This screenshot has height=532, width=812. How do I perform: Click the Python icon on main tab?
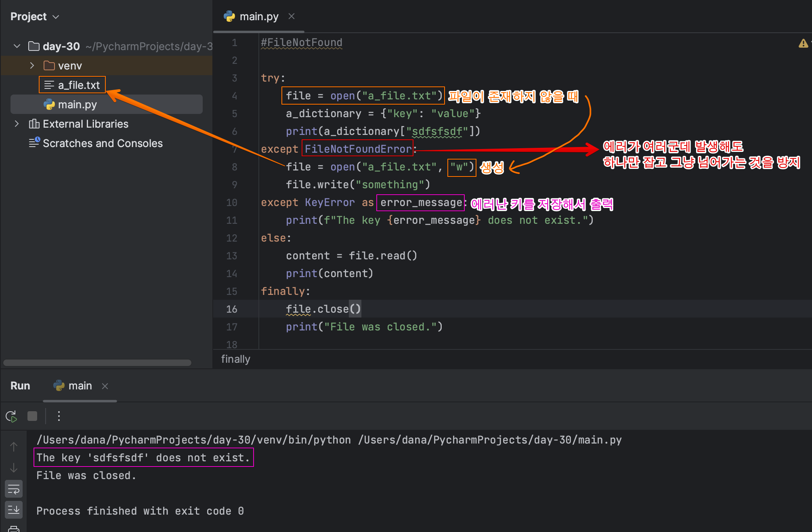point(59,386)
